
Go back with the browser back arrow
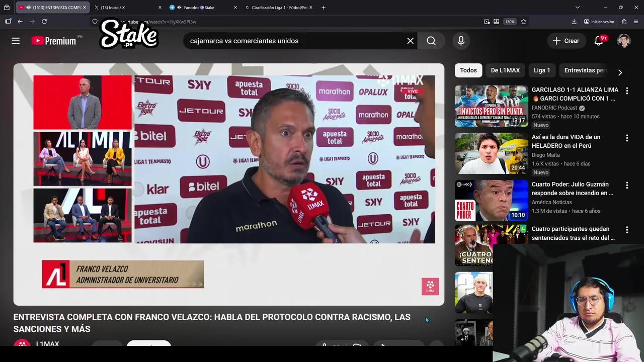point(20,22)
